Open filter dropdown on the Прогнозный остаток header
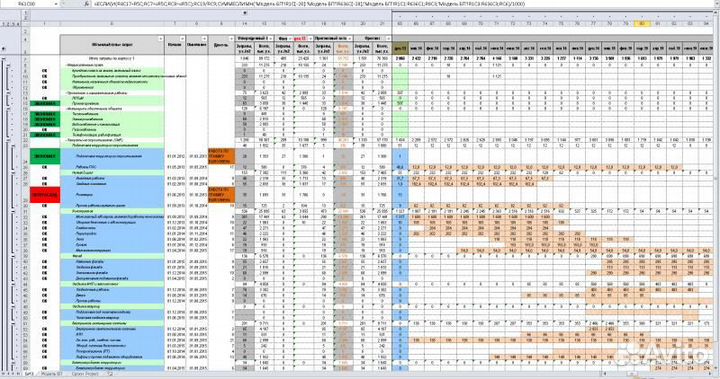Image resolution: width=720 pixels, height=379 pixels. point(350,38)
